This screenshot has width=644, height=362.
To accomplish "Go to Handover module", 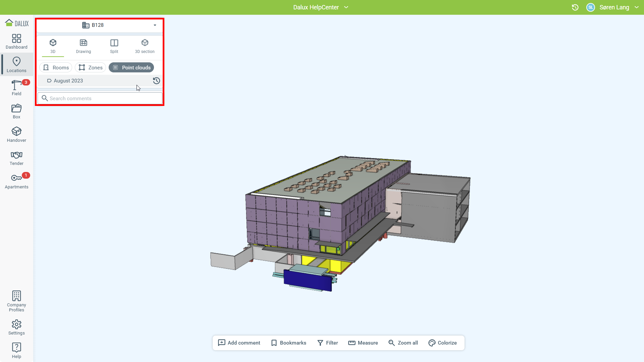I will click(x=16, y=134).
